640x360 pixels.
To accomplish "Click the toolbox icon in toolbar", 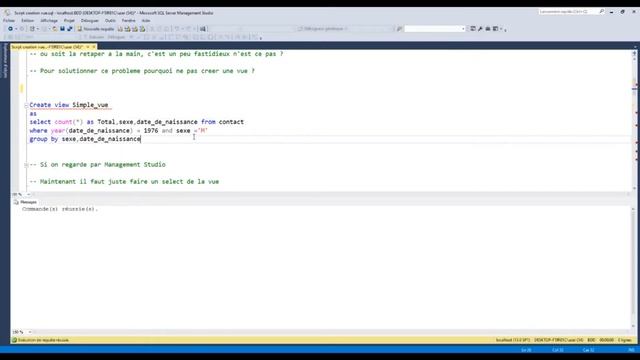I will coord(488,29).
